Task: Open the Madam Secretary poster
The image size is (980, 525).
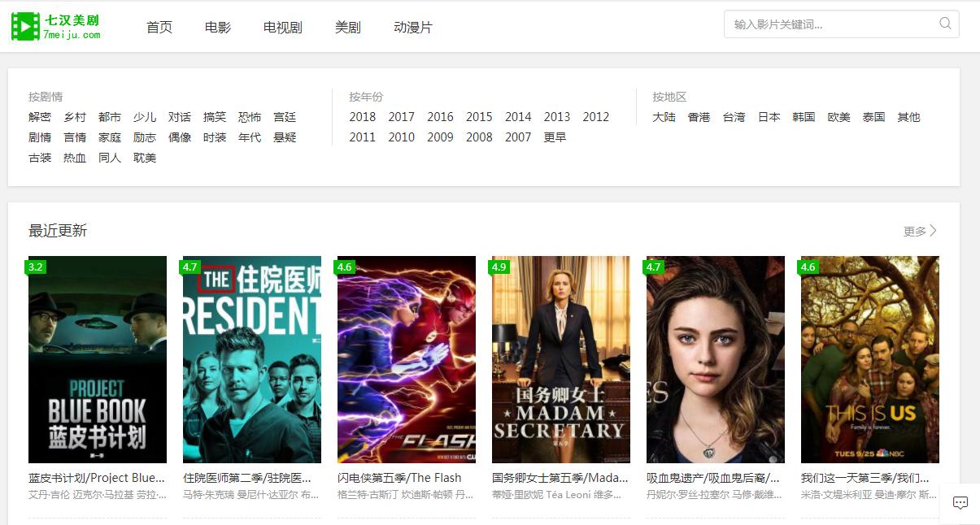Action: click(561, 359)
